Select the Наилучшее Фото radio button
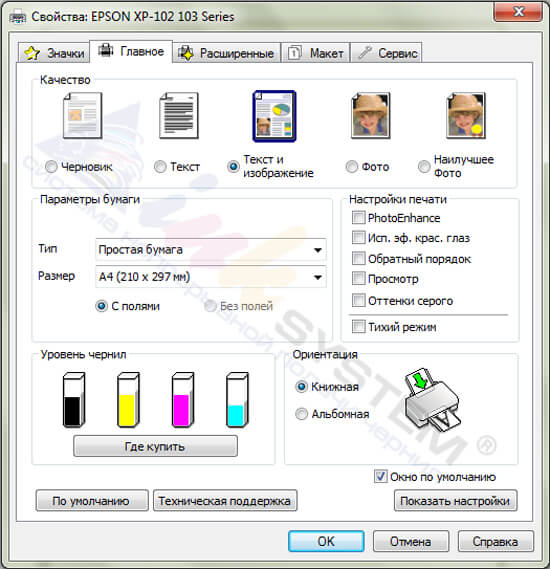 (x=424, y=167)
